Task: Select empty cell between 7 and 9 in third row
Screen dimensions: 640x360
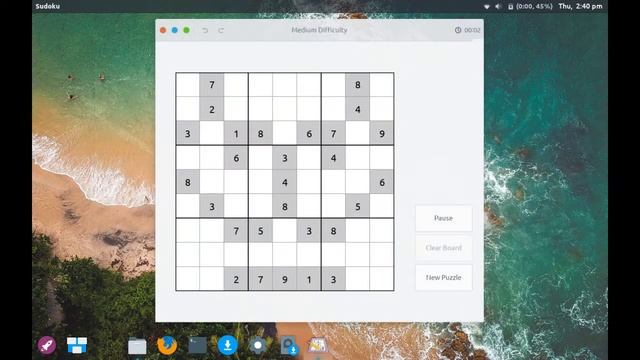Action: tap(358, 133)
